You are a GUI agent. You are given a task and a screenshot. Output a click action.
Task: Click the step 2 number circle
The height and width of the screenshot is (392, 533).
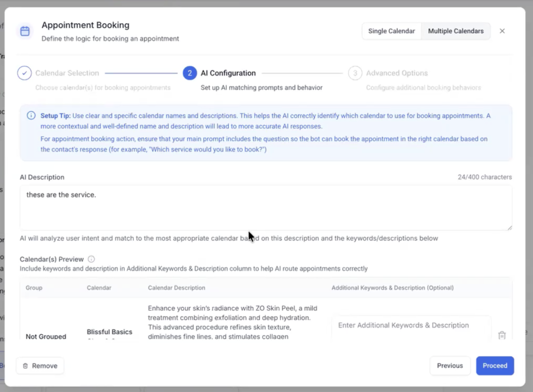click(x=190, y=73)
